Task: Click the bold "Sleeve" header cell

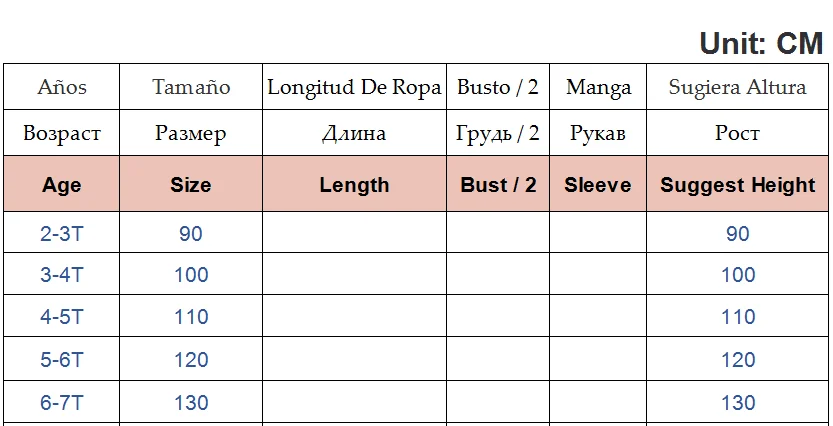Action: click(x=598, y=185)
